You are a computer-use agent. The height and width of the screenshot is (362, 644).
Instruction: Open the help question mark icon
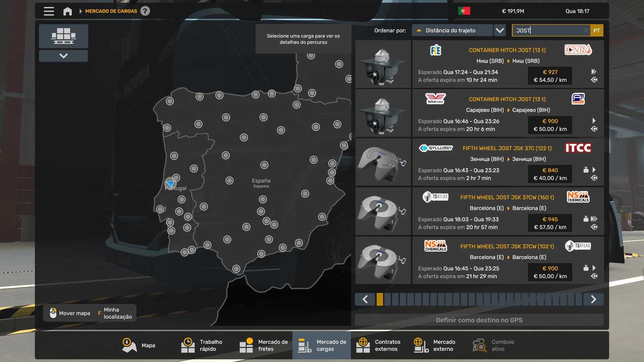(x=145, y=11)
